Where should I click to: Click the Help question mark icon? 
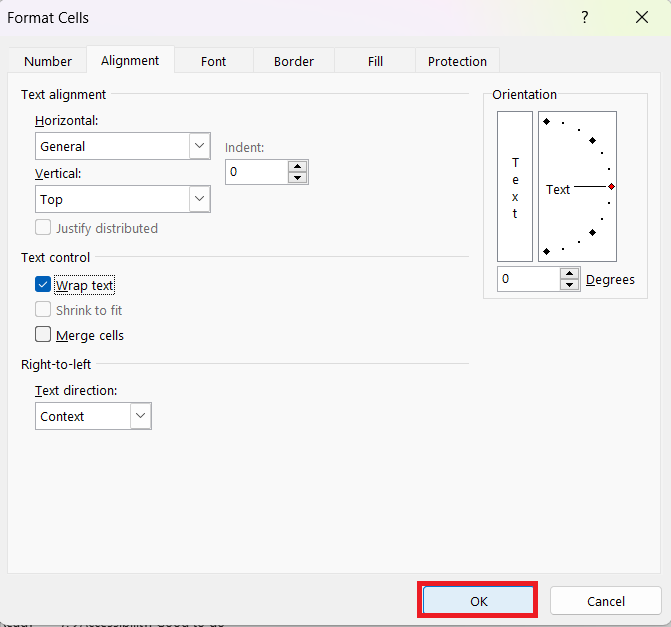(585, 18)
